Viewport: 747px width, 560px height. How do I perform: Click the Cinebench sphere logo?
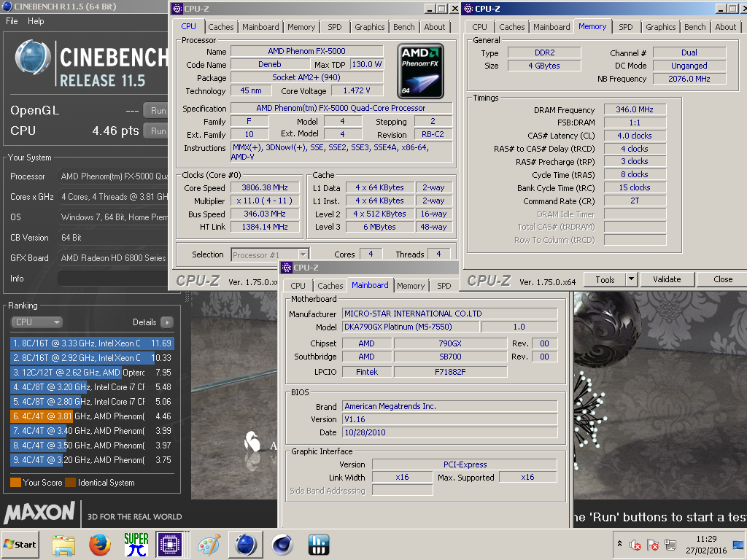[32, 58]
